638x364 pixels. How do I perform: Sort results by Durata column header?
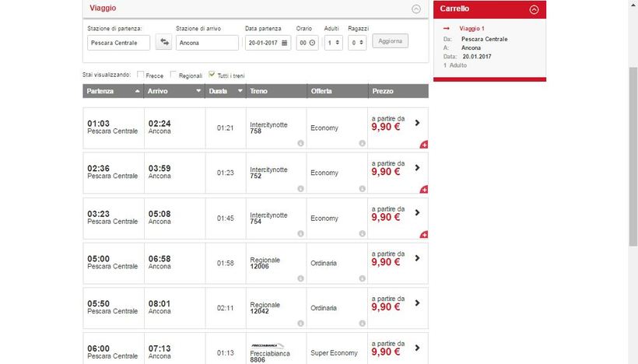(x=226, y=91)
